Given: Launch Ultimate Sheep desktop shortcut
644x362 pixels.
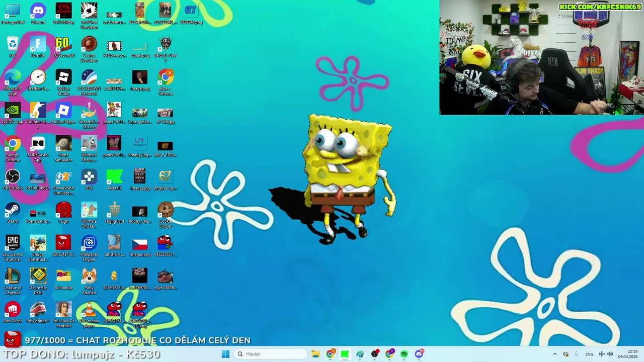Looking at the screenshot, I should click(x=89, y=148).
